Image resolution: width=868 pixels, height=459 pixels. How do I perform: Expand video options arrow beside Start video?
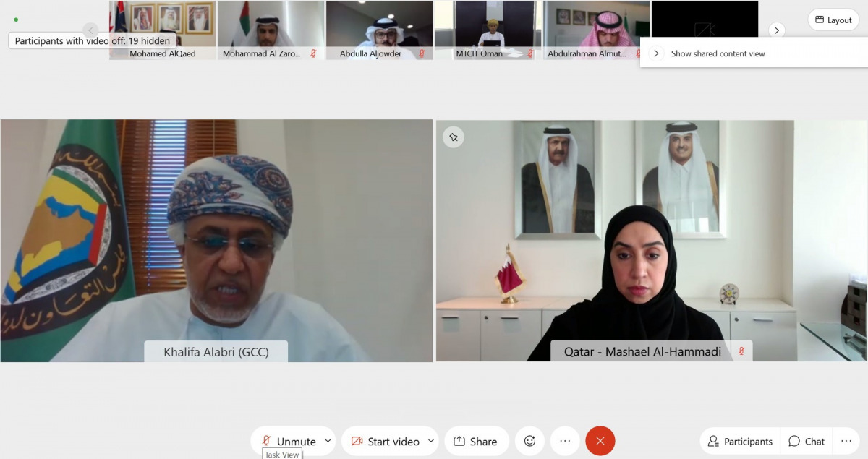[431, 441]
